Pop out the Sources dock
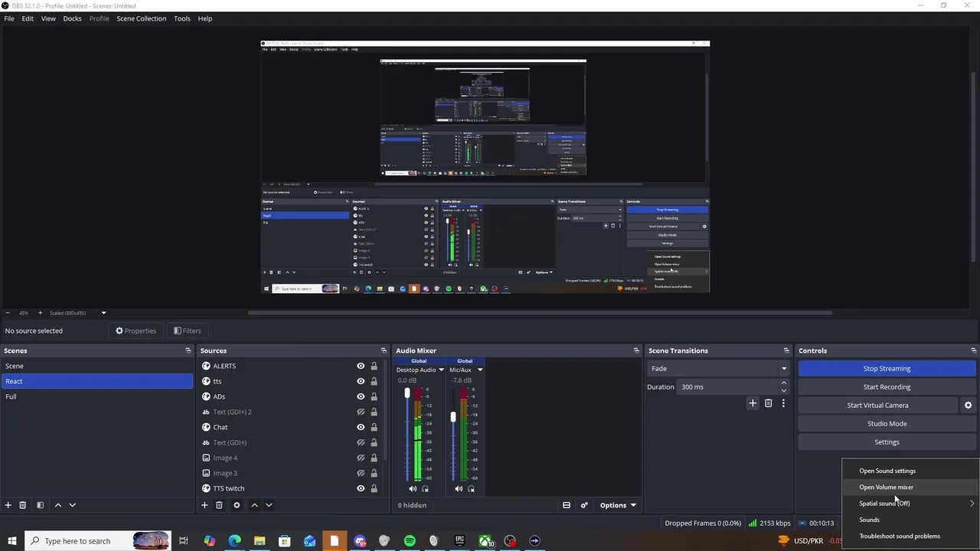Image resolution: width=980 pixels, height=551 pixels. (x=384, y=350)
